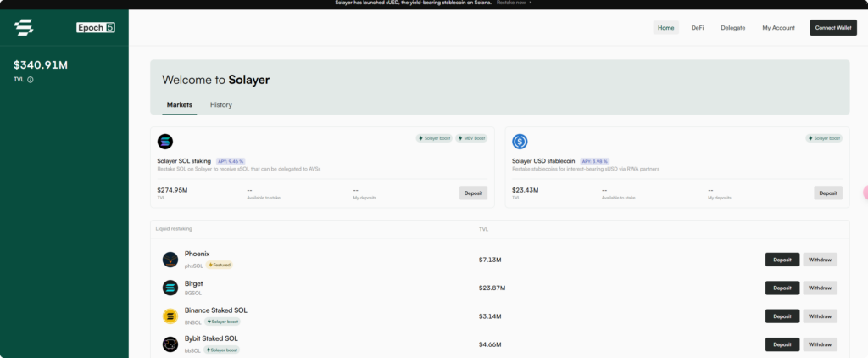Screen dimensions: 868x358
Task: Deposit into Bybit Staked SOL
Action: tap(782, 344)
